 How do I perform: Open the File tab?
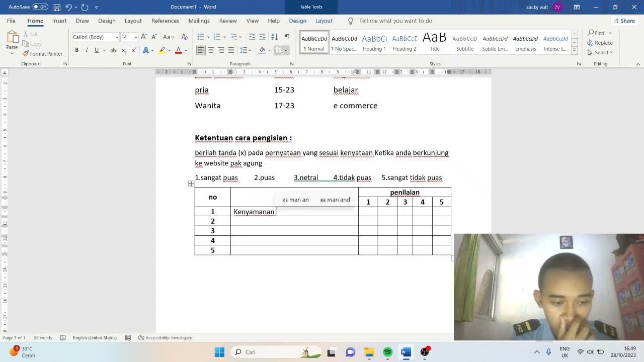click(x=11, y=21)
